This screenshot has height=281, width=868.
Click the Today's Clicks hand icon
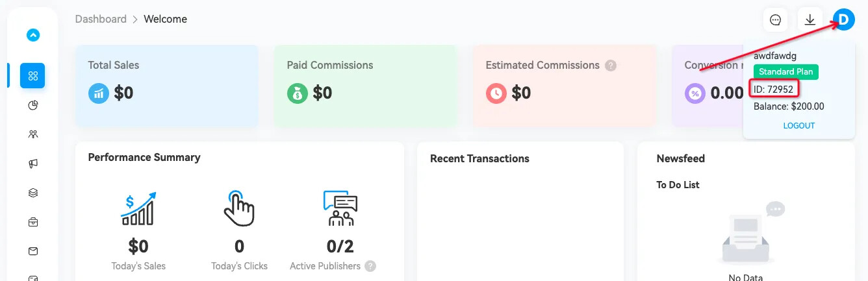(239, 208)
